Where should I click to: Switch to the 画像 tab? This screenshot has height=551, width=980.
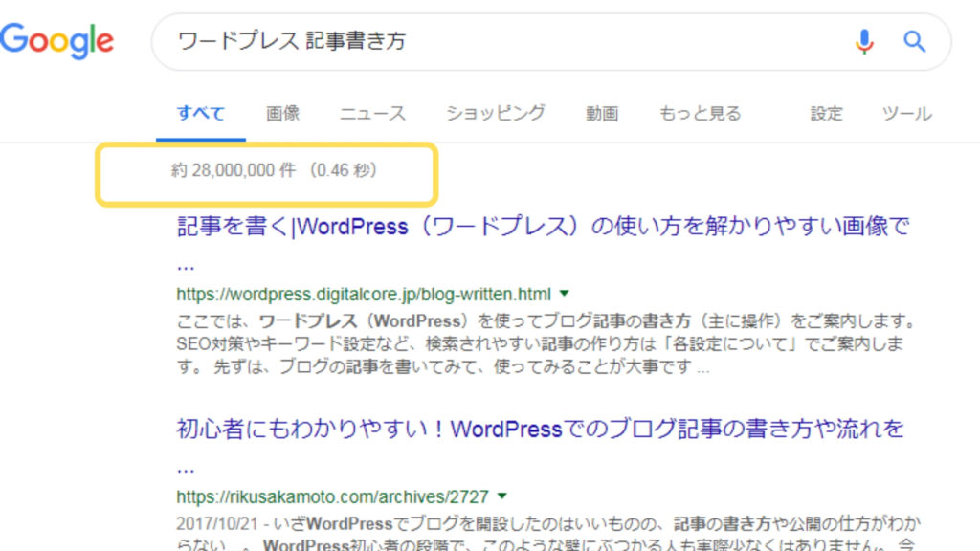[282, 114]
